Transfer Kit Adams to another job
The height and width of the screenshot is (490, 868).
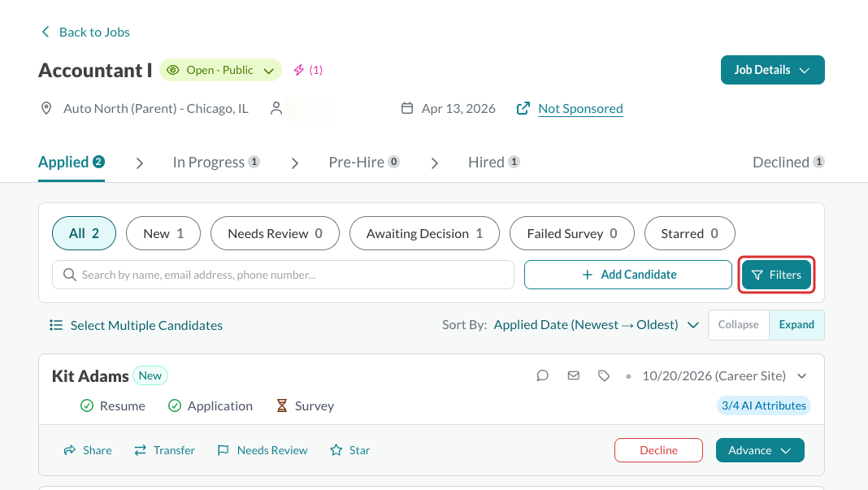pos(164,450)
